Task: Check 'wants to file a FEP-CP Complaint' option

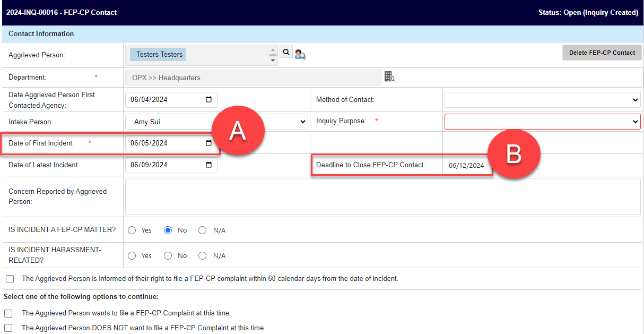Action: pos(8,313)
